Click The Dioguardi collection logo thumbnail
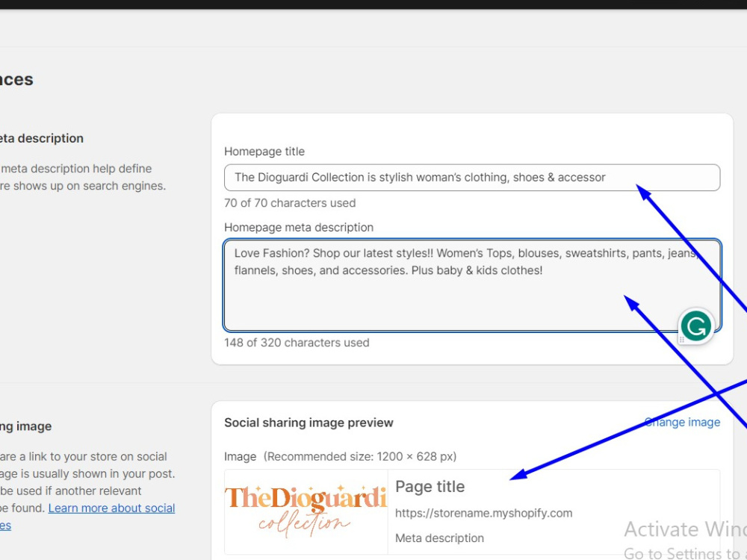This screenshot has width=747, height=560. tap(306, 512)
